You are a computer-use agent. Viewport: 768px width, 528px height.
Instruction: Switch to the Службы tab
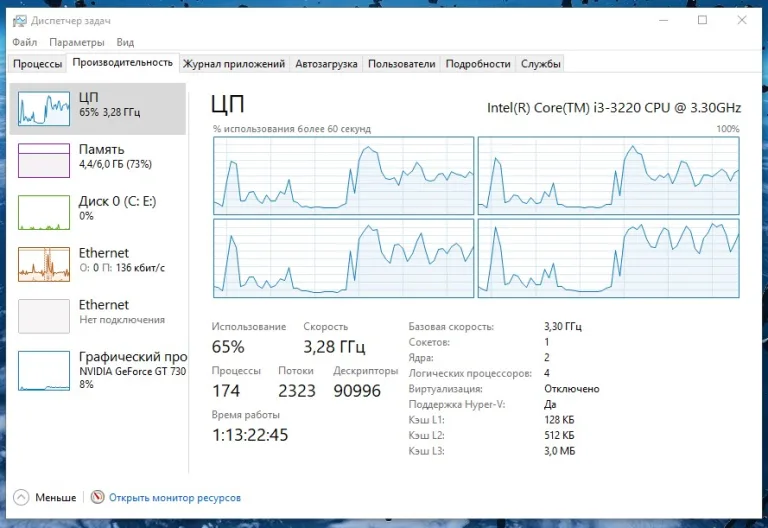pos(540,64)
